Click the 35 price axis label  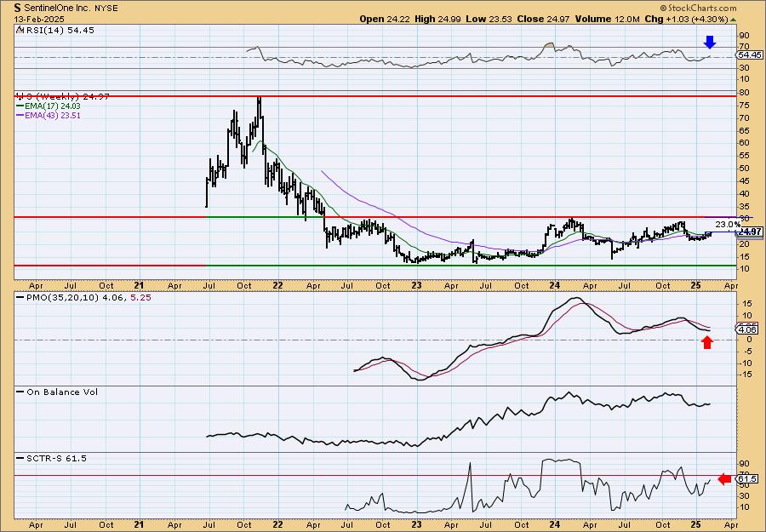pos(745,206)
